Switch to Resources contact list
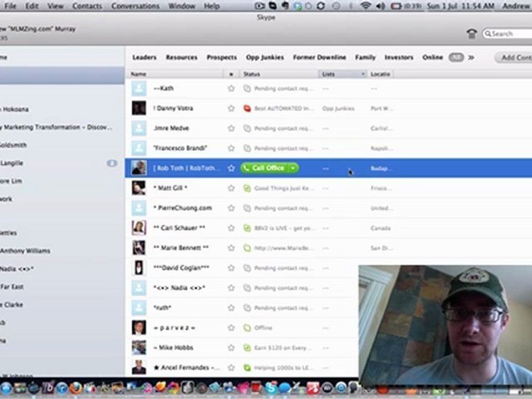 (182, 57)
